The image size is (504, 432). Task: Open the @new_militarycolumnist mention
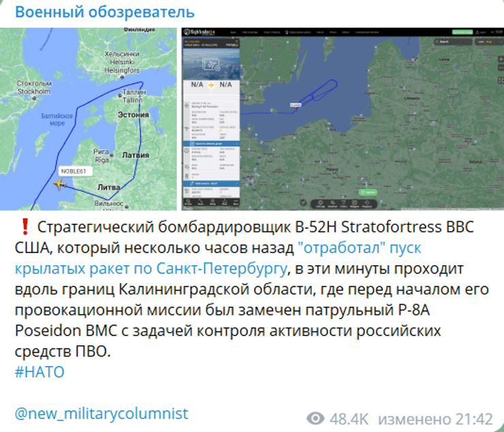point(101,414)
